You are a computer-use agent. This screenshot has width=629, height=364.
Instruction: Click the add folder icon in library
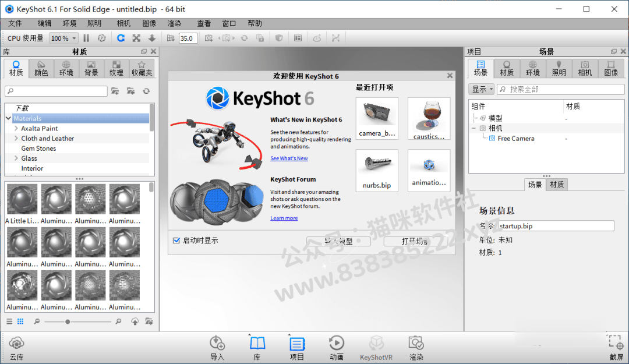(115, 91)
